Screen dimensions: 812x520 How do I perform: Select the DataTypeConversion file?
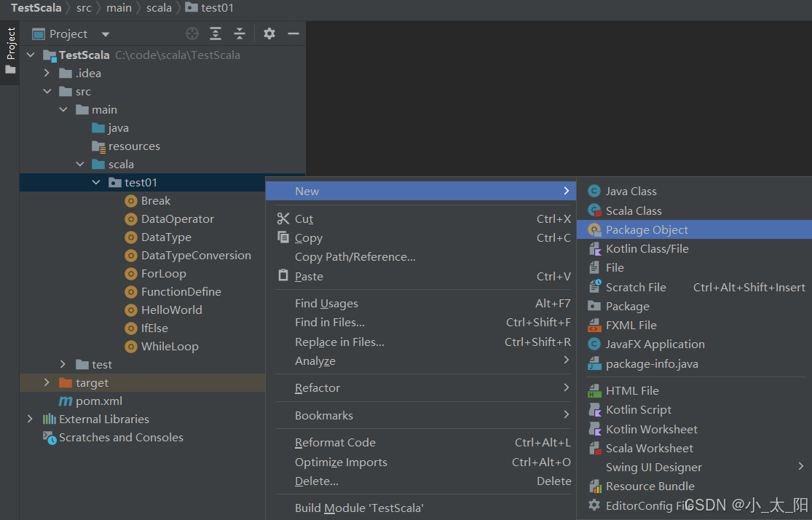(x=196, y=256)
